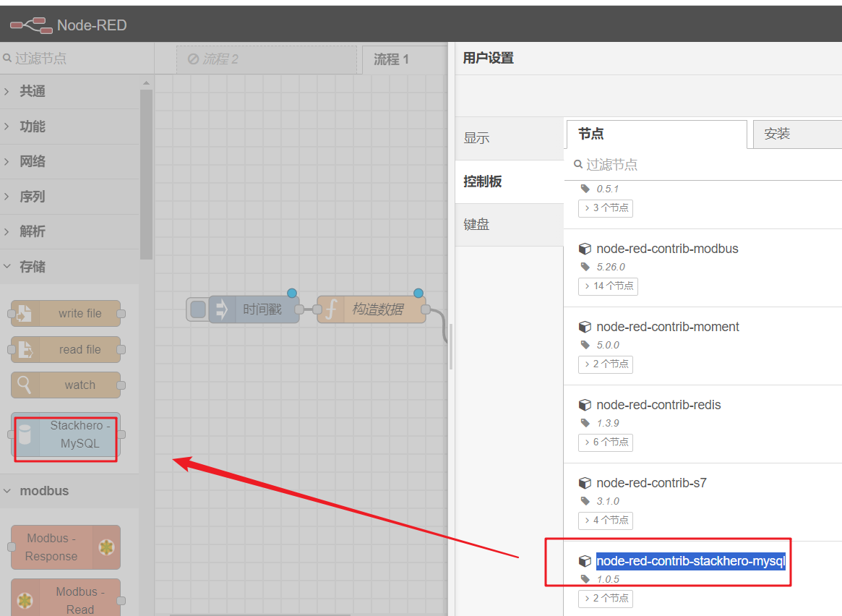Click the version tag icon beside 5.26.0

pos(585,267)
